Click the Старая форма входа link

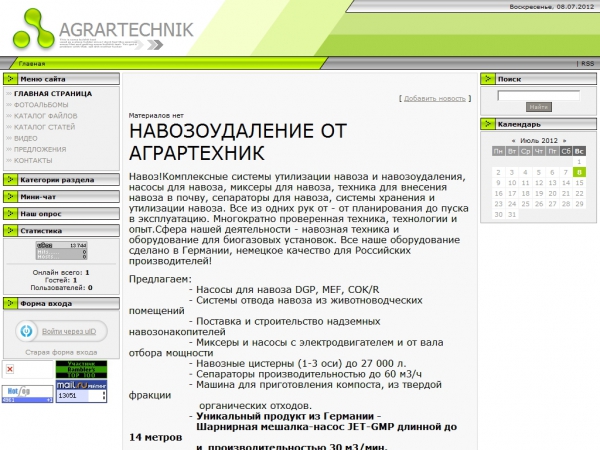pos(61,352)
